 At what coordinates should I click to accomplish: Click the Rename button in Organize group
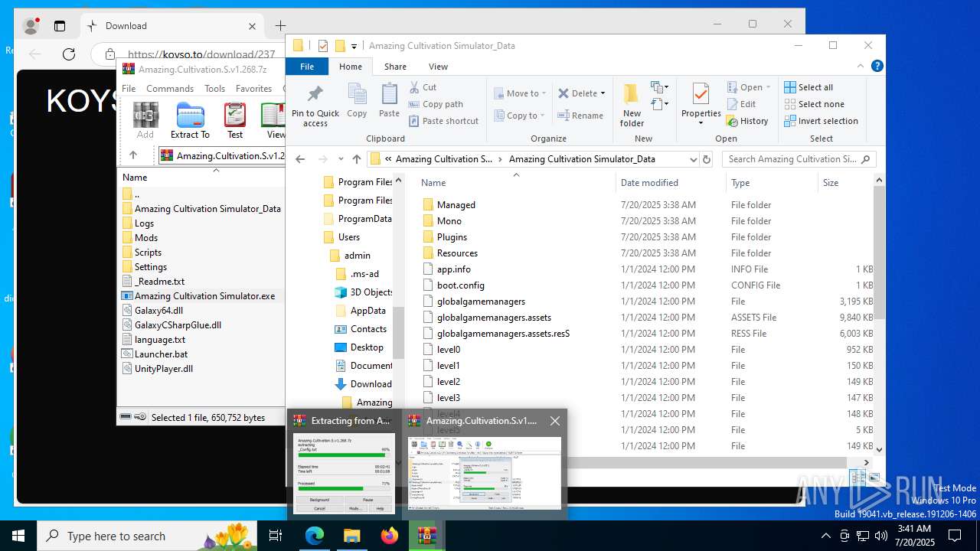tap(580, 116)
